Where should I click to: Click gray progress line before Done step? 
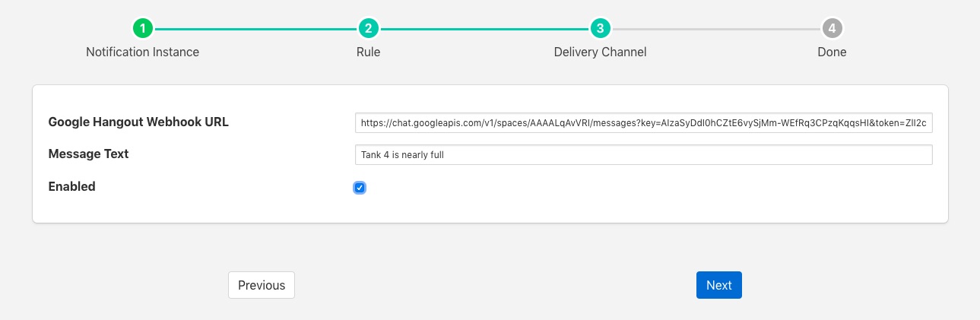(715, 29)
